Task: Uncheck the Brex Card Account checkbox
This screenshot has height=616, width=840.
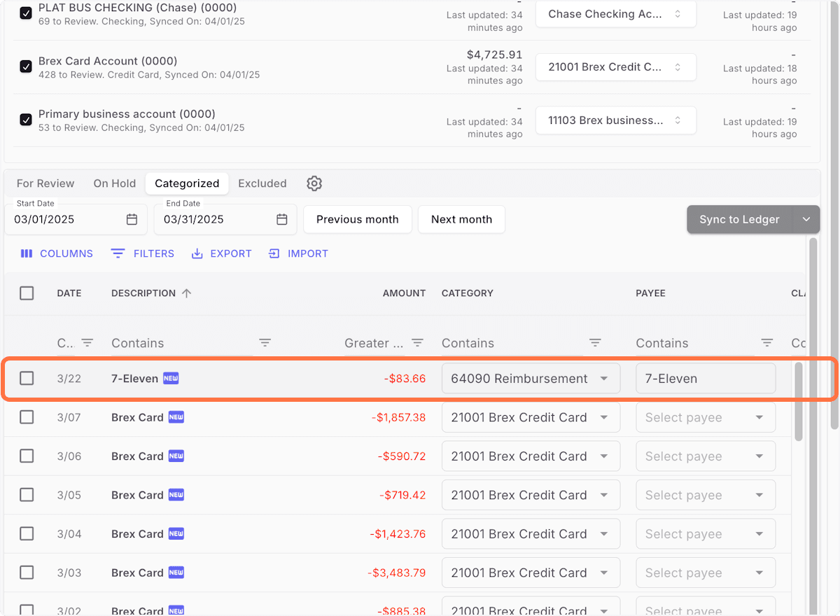Action: pos(26,66)
